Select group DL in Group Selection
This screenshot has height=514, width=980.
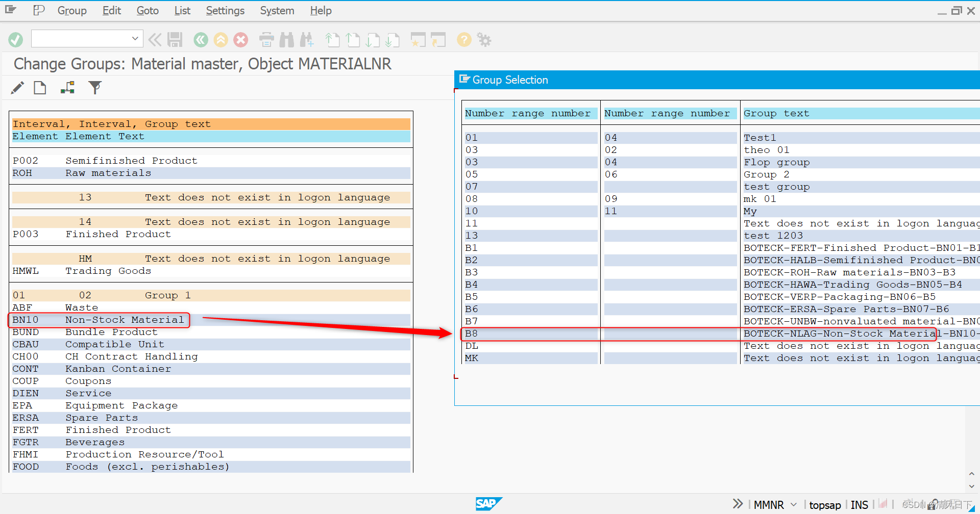tap(722, 346)
